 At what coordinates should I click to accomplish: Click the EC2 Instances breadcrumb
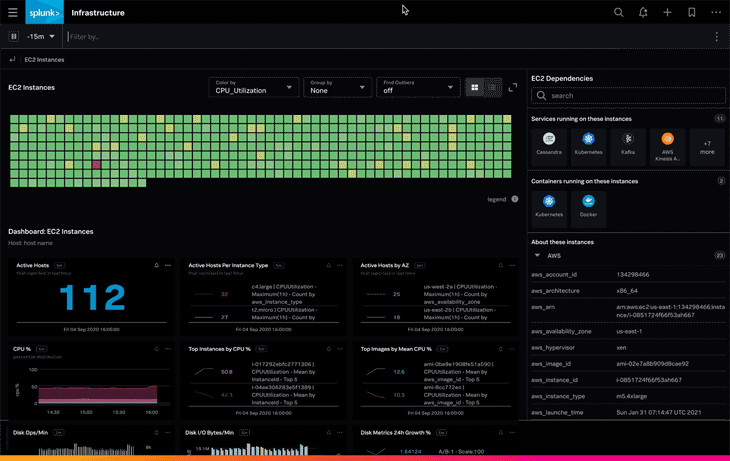(43, 60)
